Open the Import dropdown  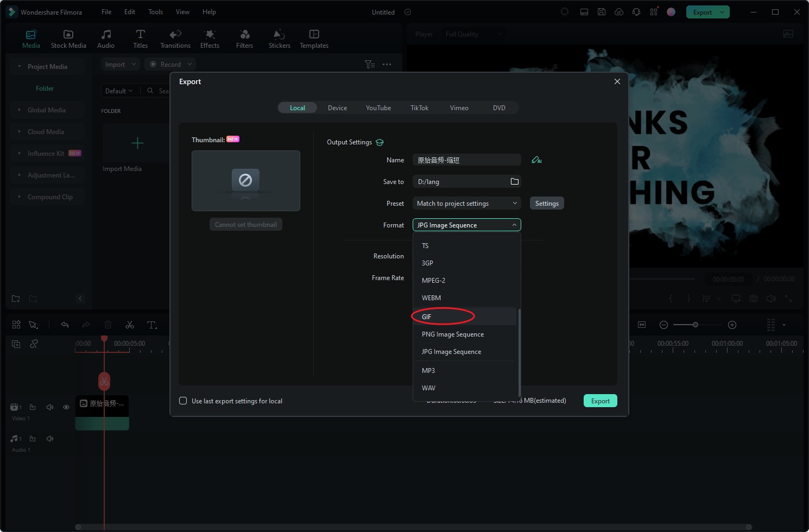coord(121,64)
